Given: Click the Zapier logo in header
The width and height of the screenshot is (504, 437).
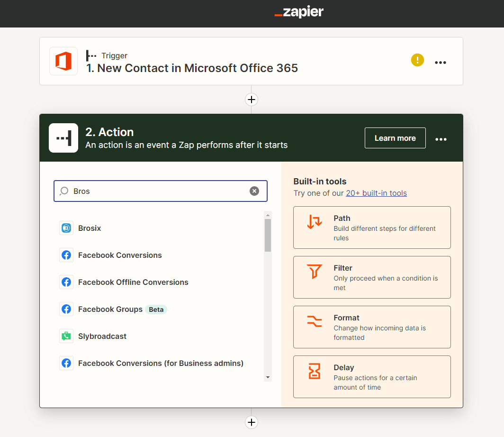Looking at the screenshot, I should pyautogui.click(x=299, y=12).
